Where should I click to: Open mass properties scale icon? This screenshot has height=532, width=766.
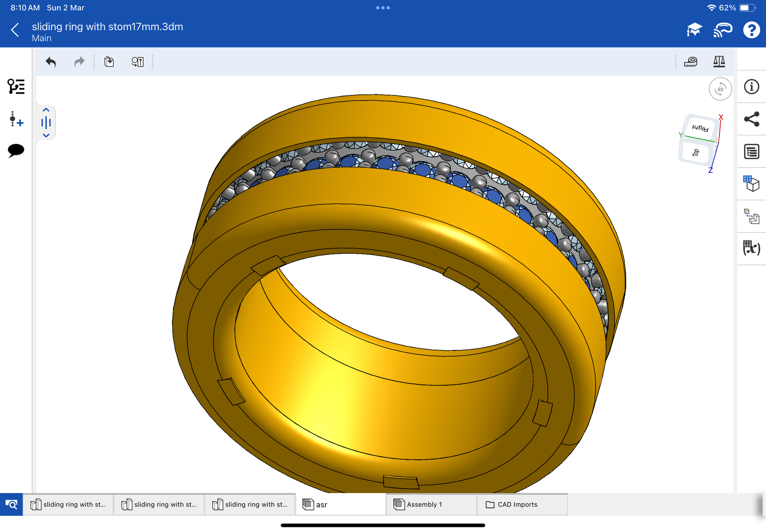point(719,62)
